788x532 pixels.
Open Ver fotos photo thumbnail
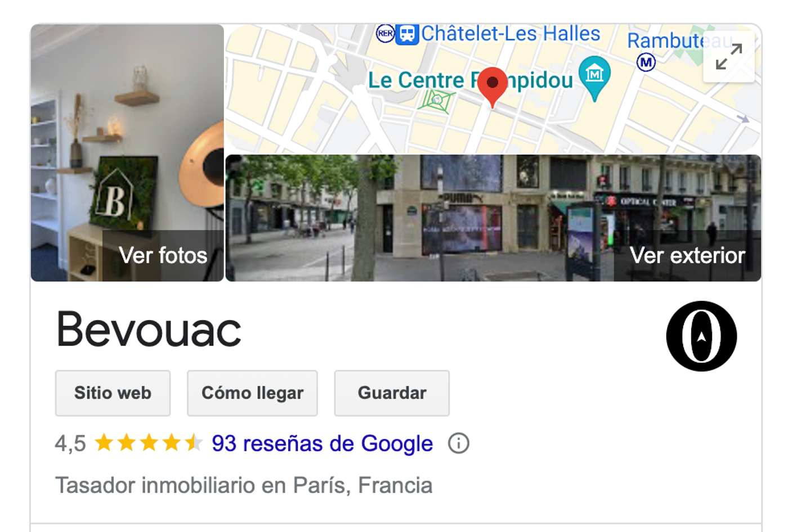coord(127,152)
